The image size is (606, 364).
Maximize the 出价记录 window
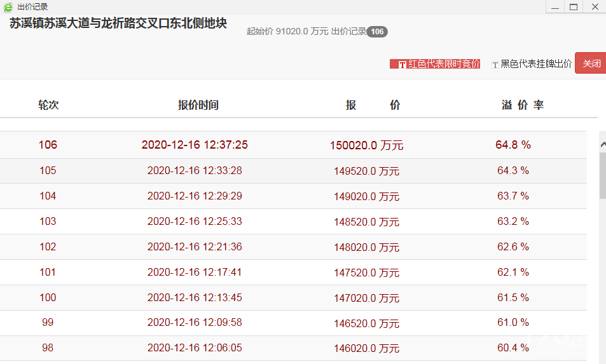pos(573,7)
